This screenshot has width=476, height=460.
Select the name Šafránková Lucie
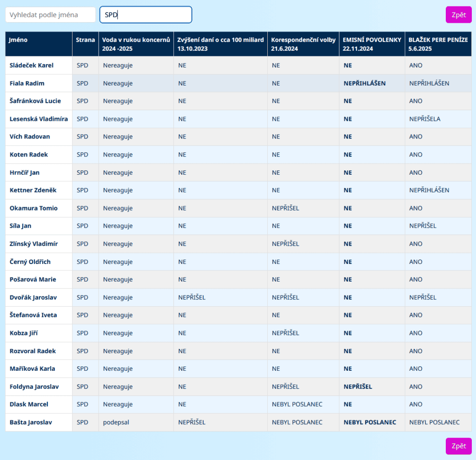click(x=35, y=101)
